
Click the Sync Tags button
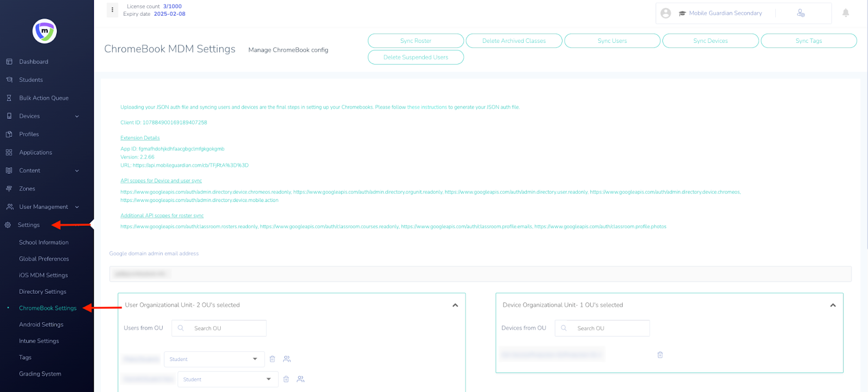click(x=809, y=41)
